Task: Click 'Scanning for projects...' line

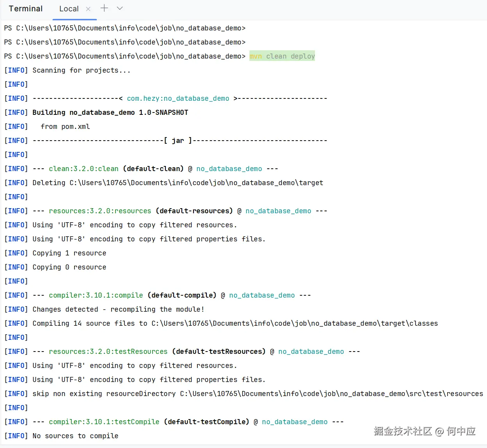Action: coord(81,70)
